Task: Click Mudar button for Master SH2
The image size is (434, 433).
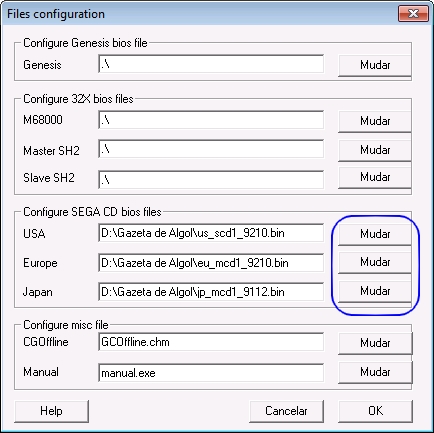Action: 375,150
